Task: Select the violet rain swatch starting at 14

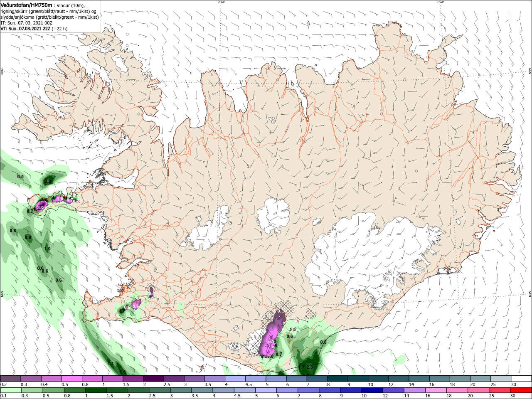Action: click(x=414, y=390)
